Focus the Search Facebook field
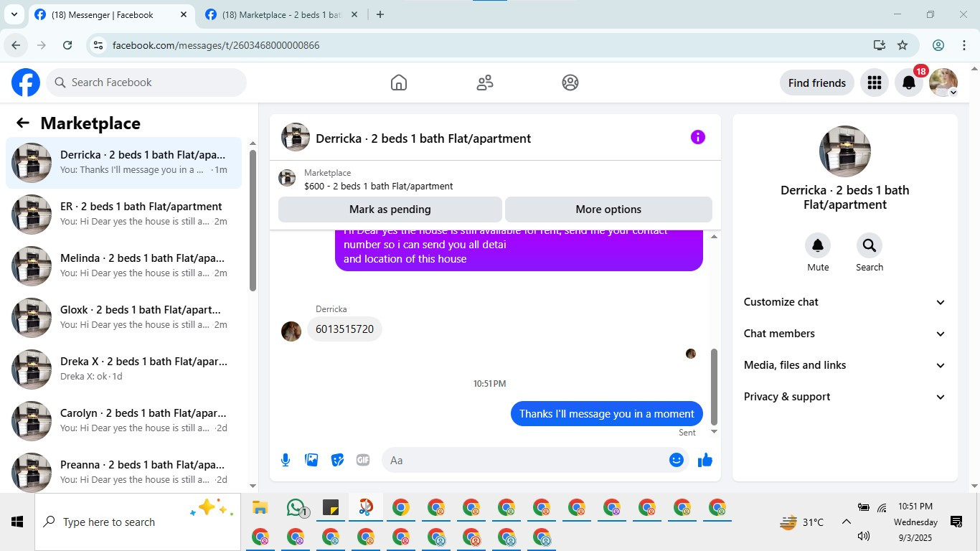 [146, 83]
